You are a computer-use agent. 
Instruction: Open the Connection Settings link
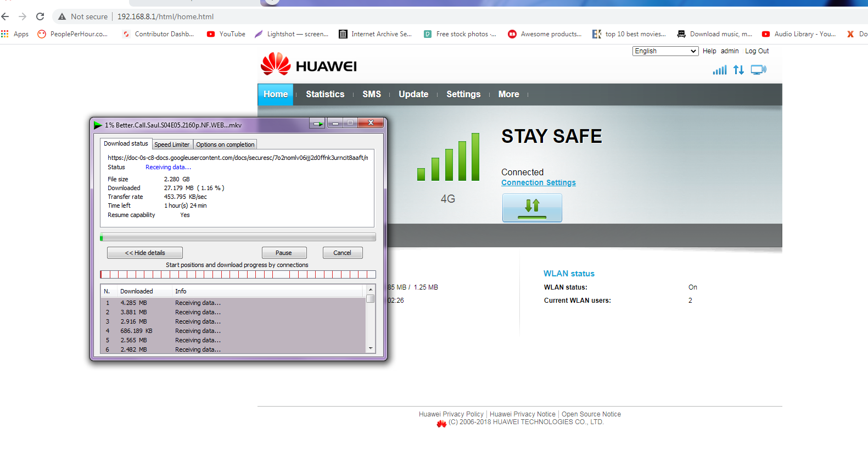[x=539, y=183]
